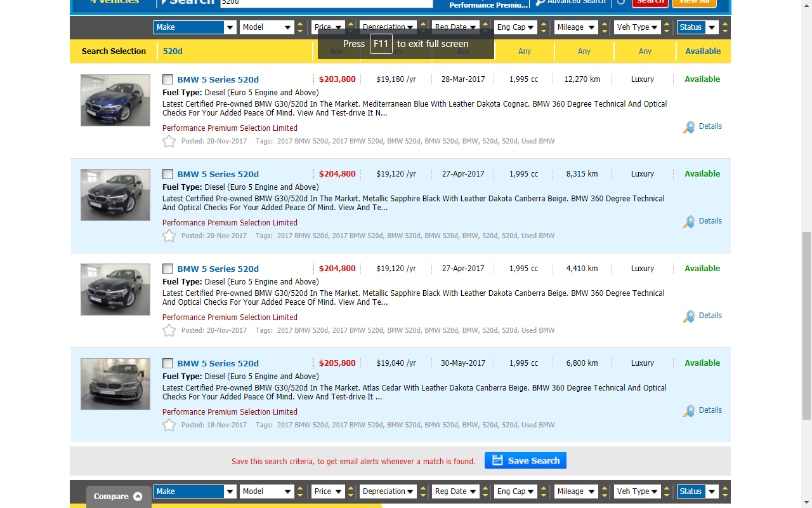812x508 pixels.
Task: Click the Details magnifier icon for the last listing
Action: coord(689,411)
